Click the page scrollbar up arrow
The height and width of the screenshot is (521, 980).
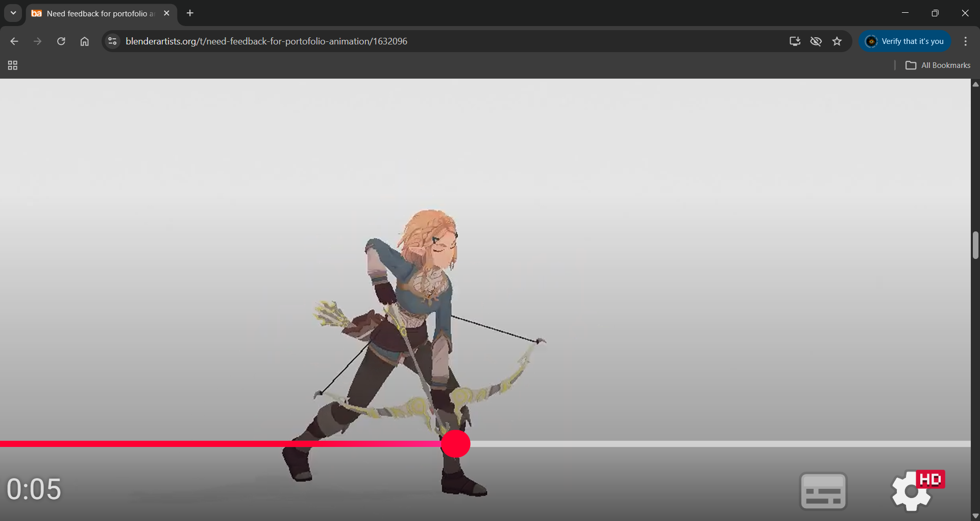(975, 84)
